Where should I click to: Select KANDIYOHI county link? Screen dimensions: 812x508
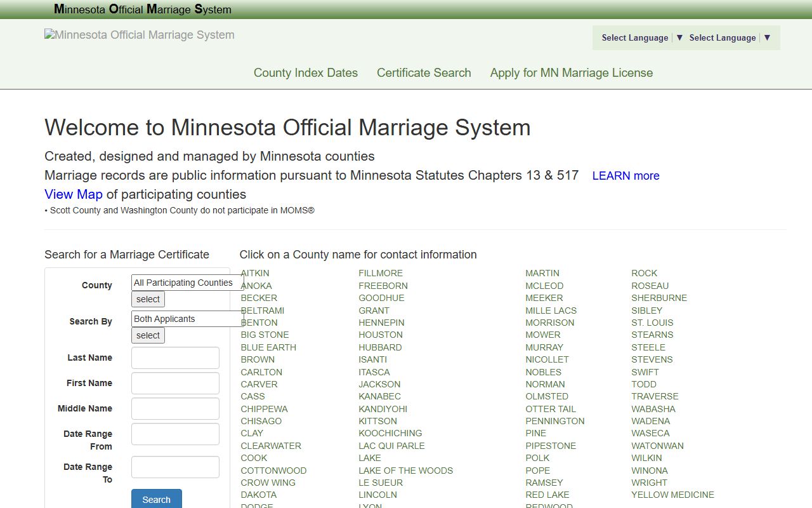pos(383,409)
